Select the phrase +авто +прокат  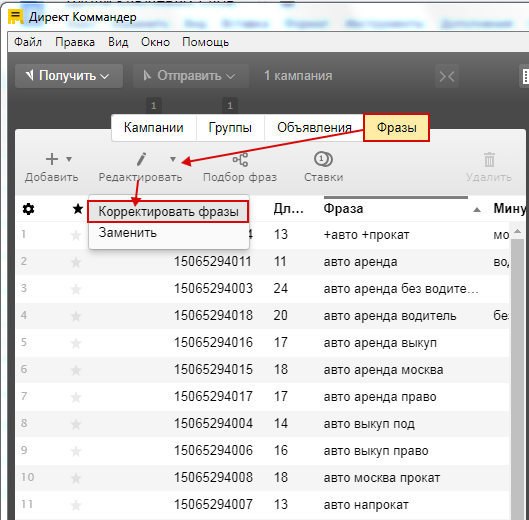pos(366,235)
